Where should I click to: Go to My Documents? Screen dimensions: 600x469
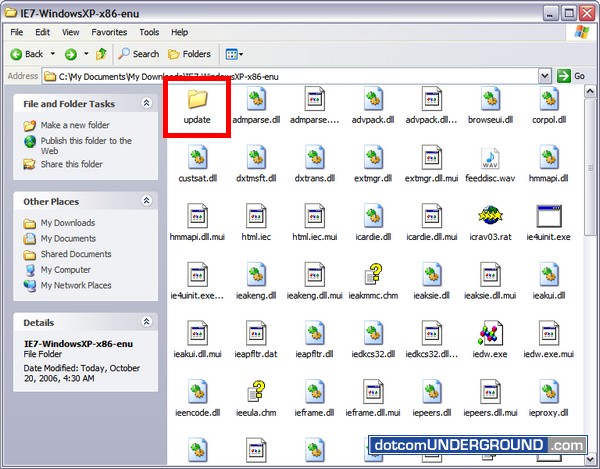click(68, 238)
